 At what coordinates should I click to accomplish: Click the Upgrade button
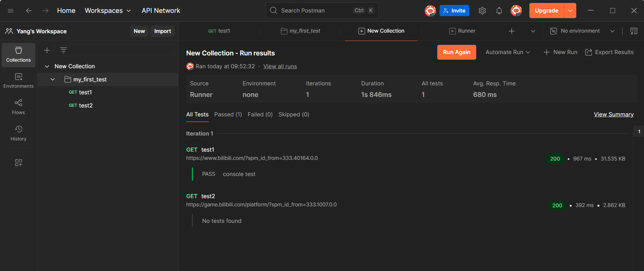(x=547, y=11)
